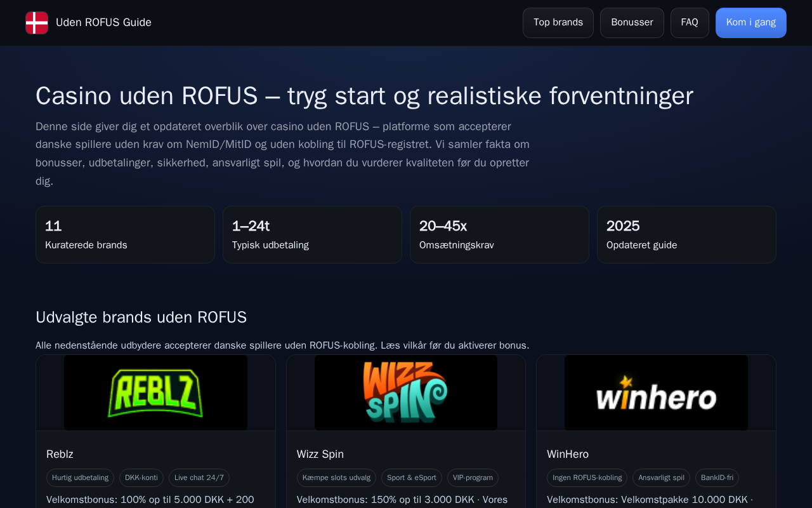The image size is (812, 508).
Task: Open the Uden ROFUS Guide home link
Action: point(88,23)
